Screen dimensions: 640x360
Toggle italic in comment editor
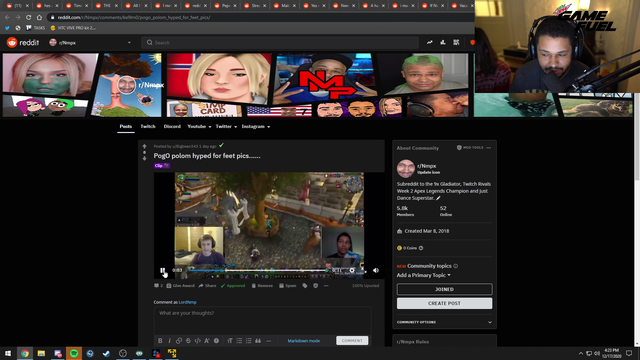click(169, 340)
